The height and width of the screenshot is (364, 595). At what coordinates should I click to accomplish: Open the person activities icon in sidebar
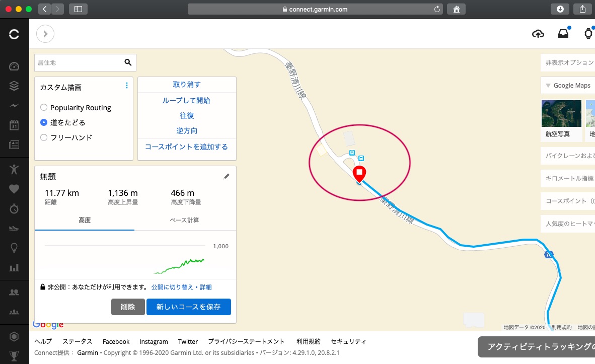(x=14, y=169)
